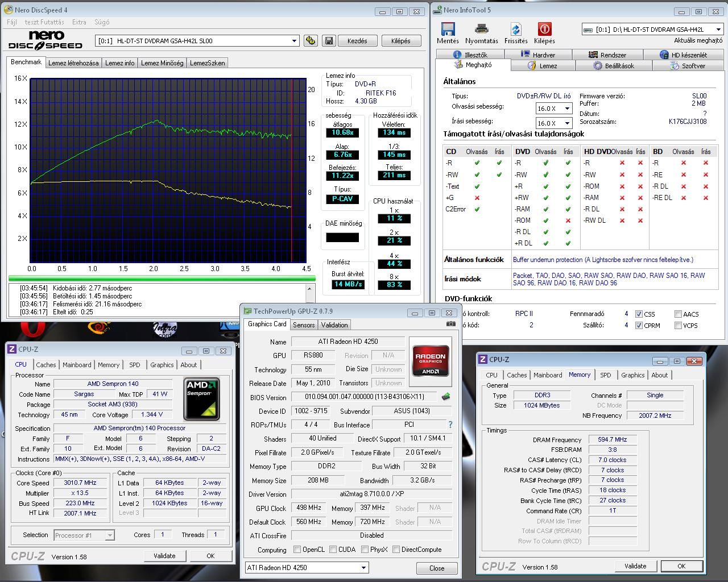Image resolution: width=728 pixels, height=582 pixels.
Task: Click the BIOS version save chip icon
Action: click(x=446, y=397)
